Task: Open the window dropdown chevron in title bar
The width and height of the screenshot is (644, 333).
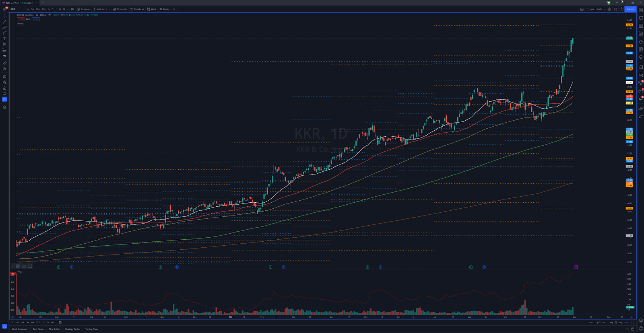Action: click(617, 3)
